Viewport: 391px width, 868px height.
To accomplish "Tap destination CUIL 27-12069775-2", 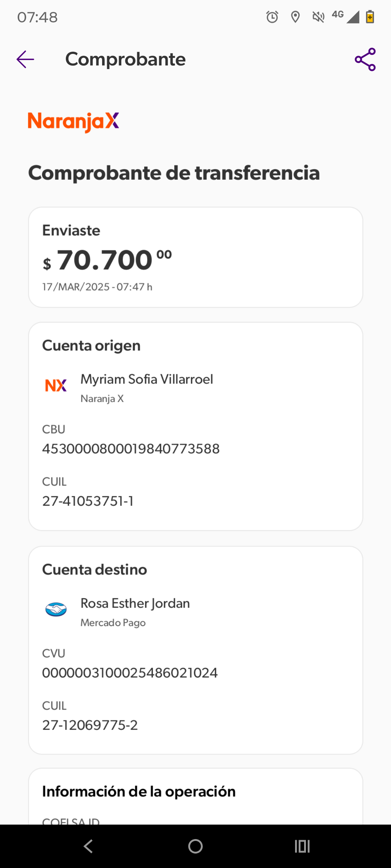I will tap(90, 726).
